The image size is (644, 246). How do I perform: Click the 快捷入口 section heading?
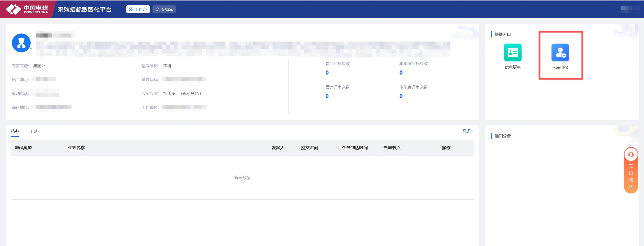pyautogui.click(x=503, y=34)
